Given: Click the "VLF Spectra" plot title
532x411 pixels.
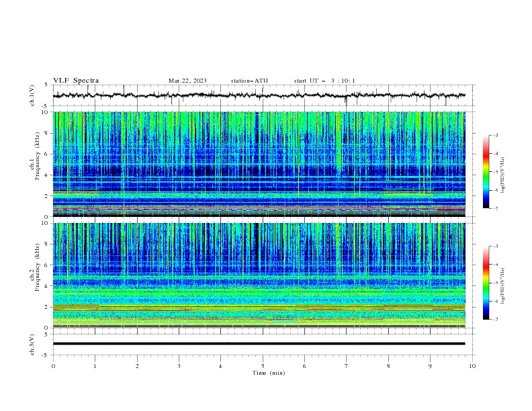Looking at the screenshot, I should tap(76, 81).
